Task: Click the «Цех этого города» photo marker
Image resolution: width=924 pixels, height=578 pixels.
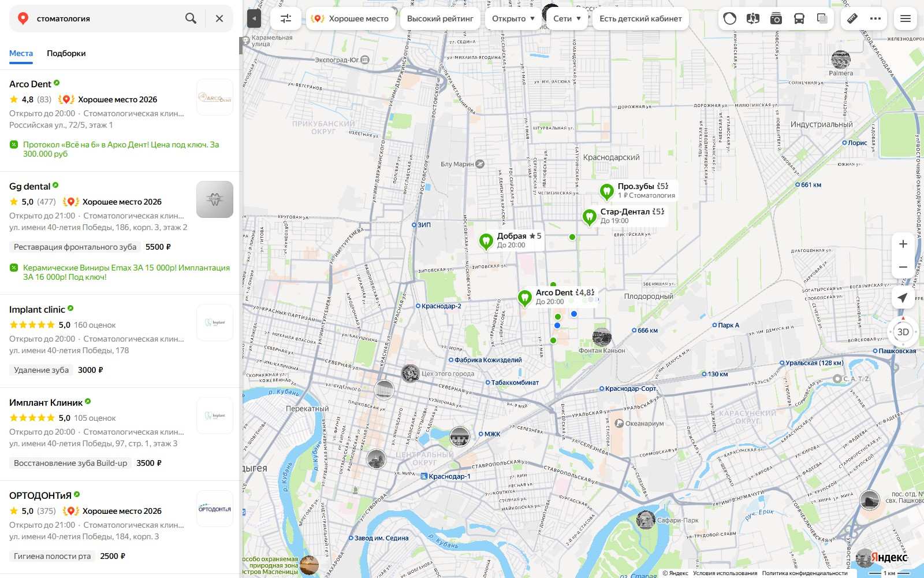Action: click(x=411, y=373)
